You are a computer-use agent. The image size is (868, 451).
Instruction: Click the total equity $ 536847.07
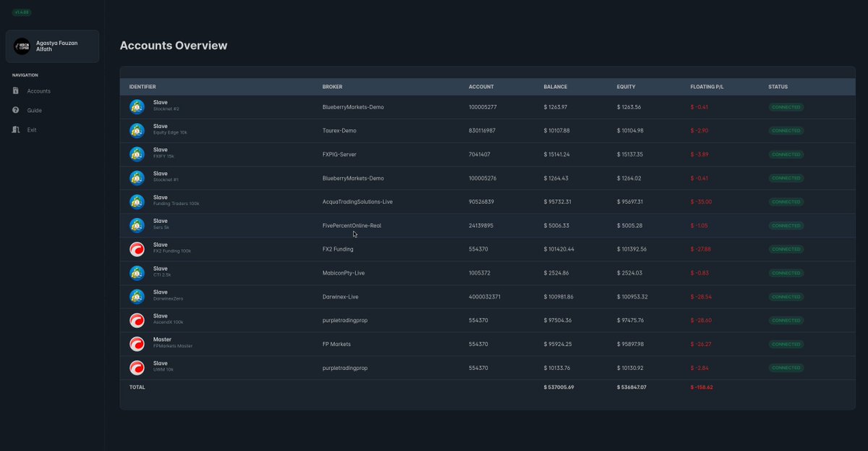coord(632,387)
